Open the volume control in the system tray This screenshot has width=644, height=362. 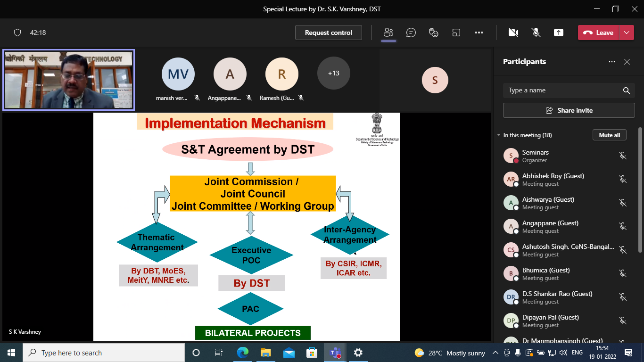563,353
